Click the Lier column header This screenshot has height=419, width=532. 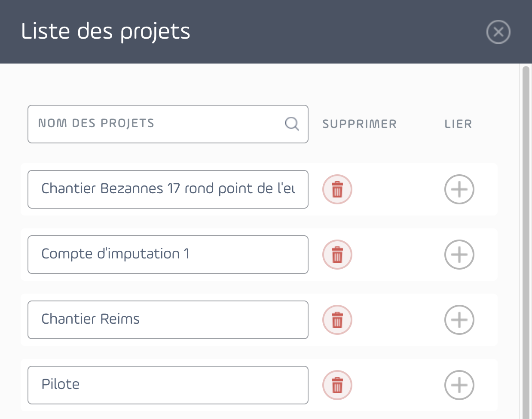coord(458,124)
